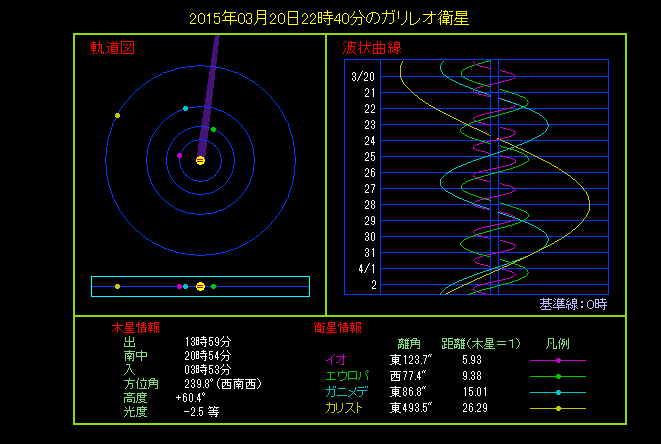This screenshot has height=444, width=661.
Task: Click Callisto's yellow legend marker
Action: 557,408
